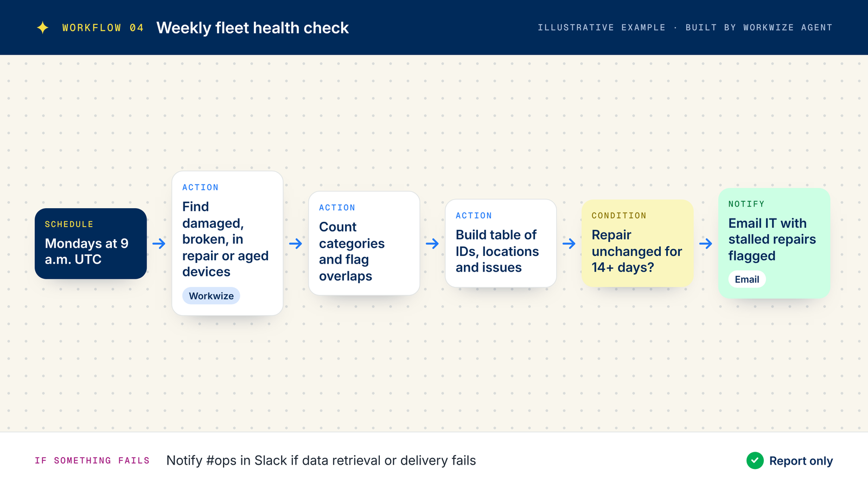Select the yellow Repair unchanged condition card
Viewport: 868px width, 488px height.
coord(637,243)
